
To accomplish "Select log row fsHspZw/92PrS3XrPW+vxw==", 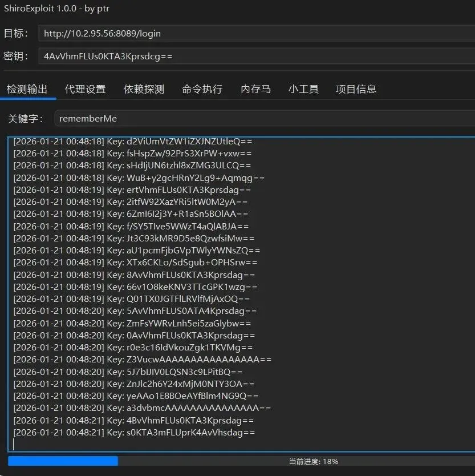I will click(132, 154).
